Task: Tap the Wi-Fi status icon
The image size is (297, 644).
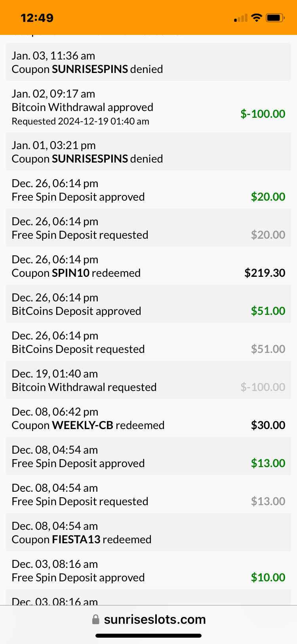Action: tap(257, 17)
